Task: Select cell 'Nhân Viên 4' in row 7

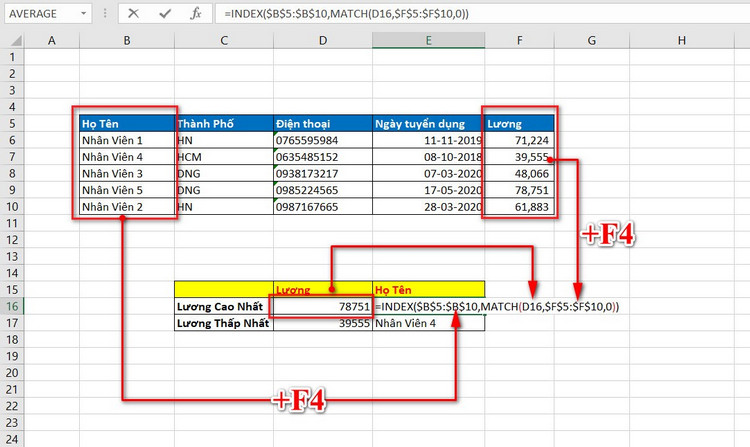Action: pos(127,157)
